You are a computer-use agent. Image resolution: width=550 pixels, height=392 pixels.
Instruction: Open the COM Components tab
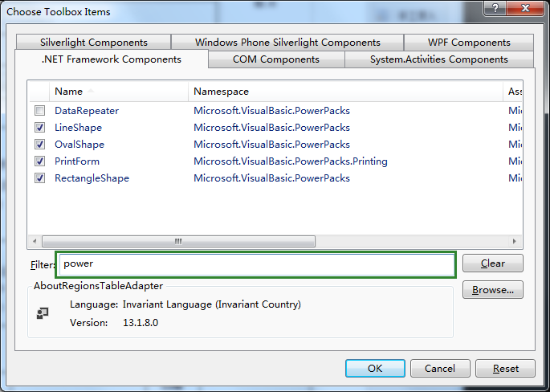[276, 59]
